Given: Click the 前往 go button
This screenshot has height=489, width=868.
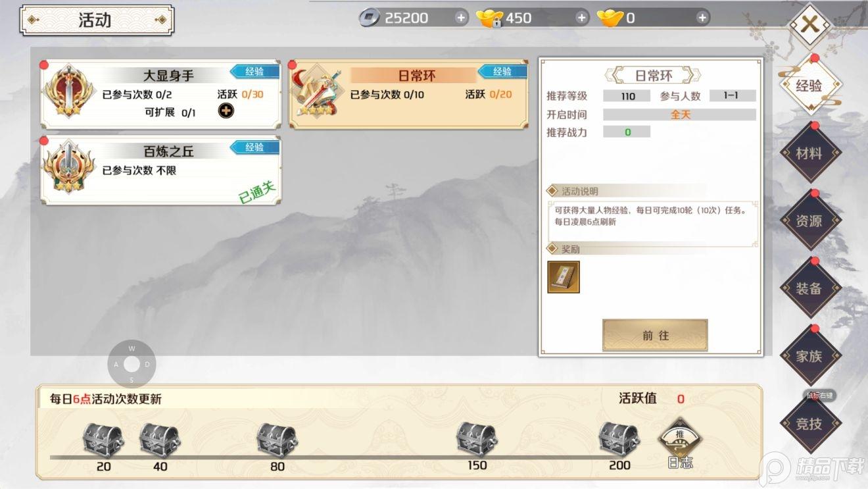Looking at the screenshot, I should [655, 335].
